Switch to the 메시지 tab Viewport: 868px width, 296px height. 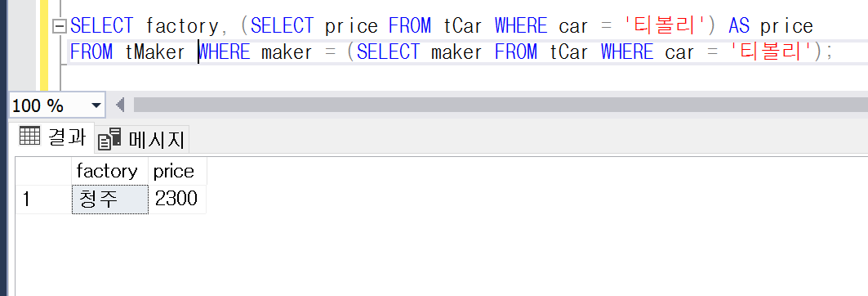(142, 139)
